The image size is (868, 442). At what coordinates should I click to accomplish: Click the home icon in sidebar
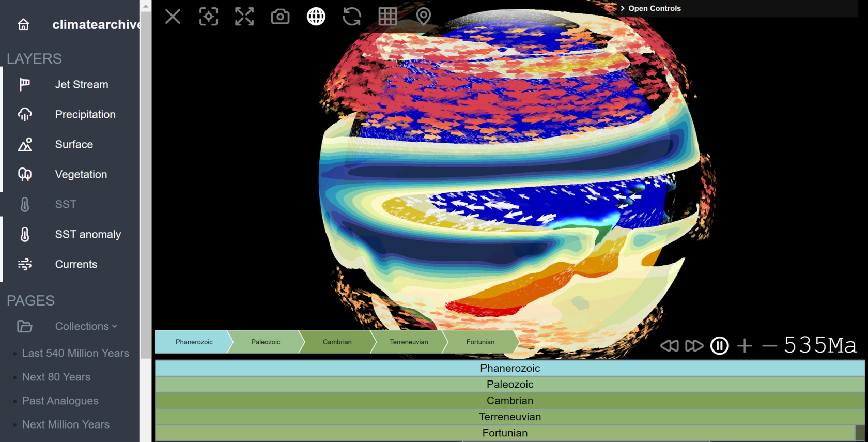coord(23,24)
